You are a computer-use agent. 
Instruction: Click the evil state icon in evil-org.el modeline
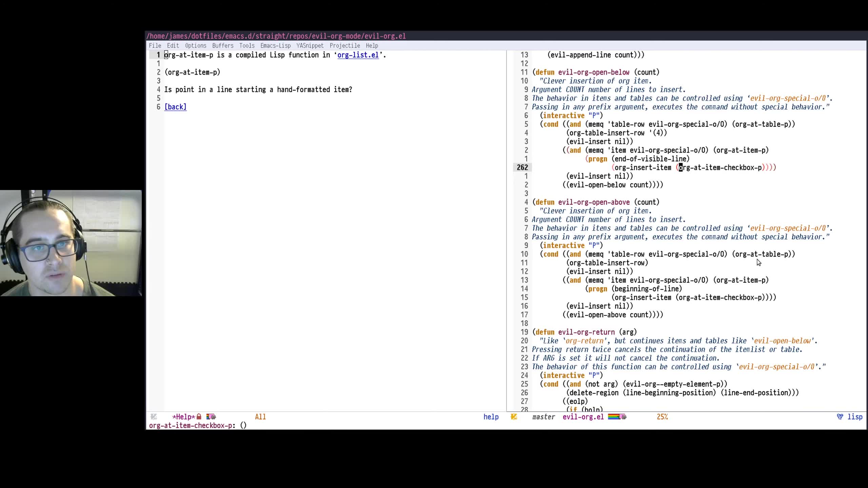coord(514,417)
